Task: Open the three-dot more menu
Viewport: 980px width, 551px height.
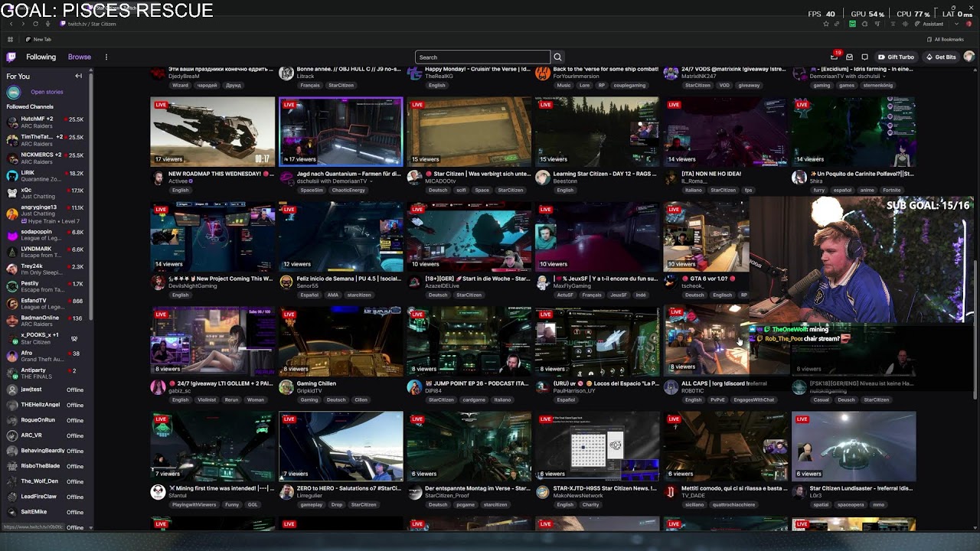Action: tap(106, 57)
